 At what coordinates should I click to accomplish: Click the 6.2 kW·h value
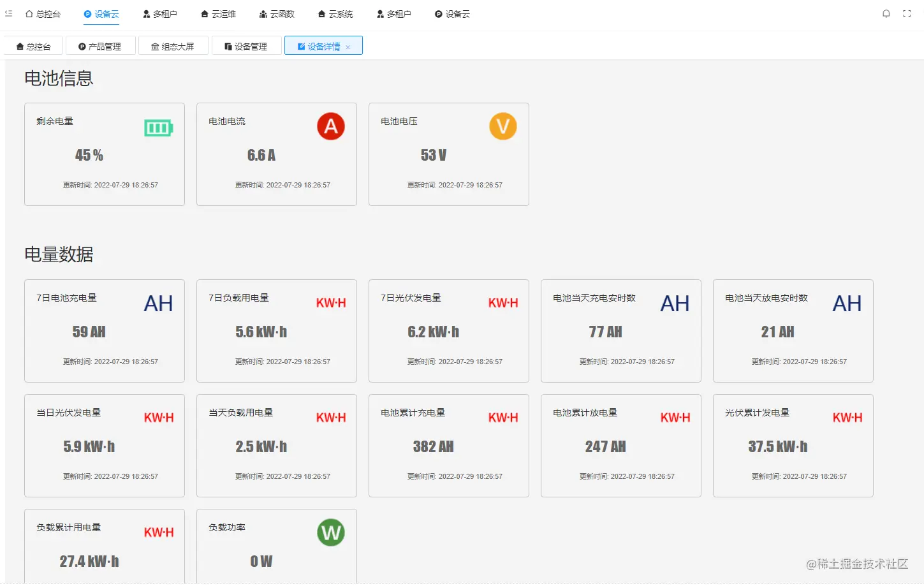click(434, 332)
